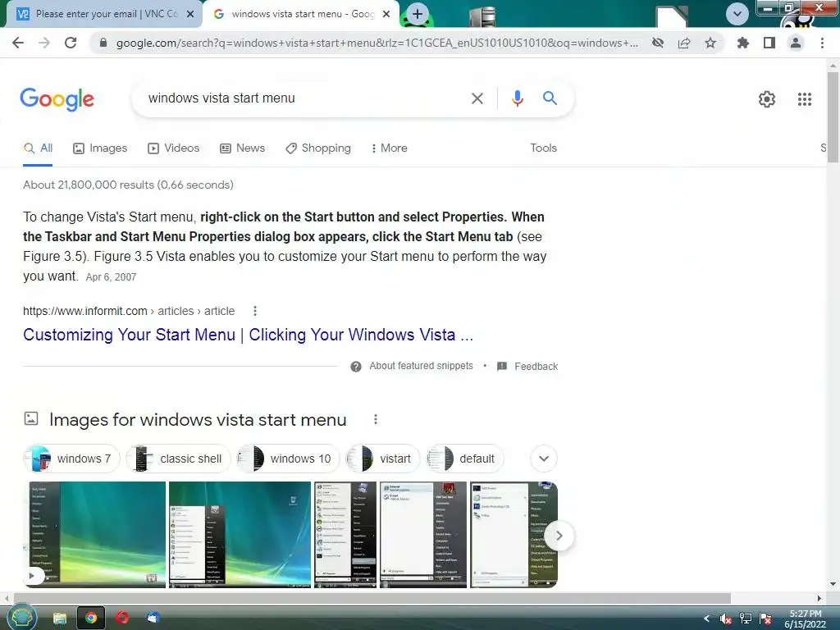Open the Opera taskbar icon
This screenshot has height=630, width=840.
[122, 619]
